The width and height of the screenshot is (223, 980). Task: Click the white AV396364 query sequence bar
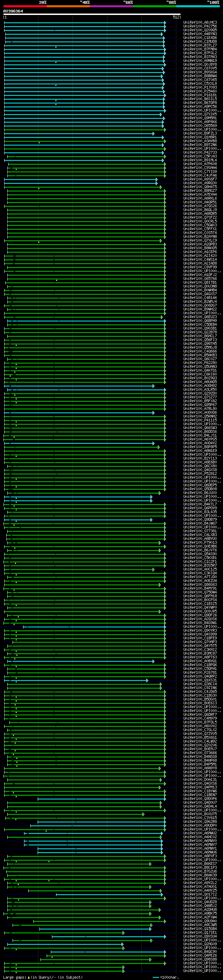point(92,14)
